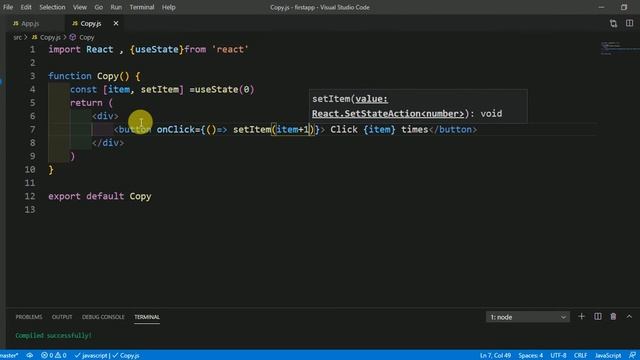The image size is (640, 360).
Task: Select the Copy.js editor tab
Action: click(x=91, y=23)
